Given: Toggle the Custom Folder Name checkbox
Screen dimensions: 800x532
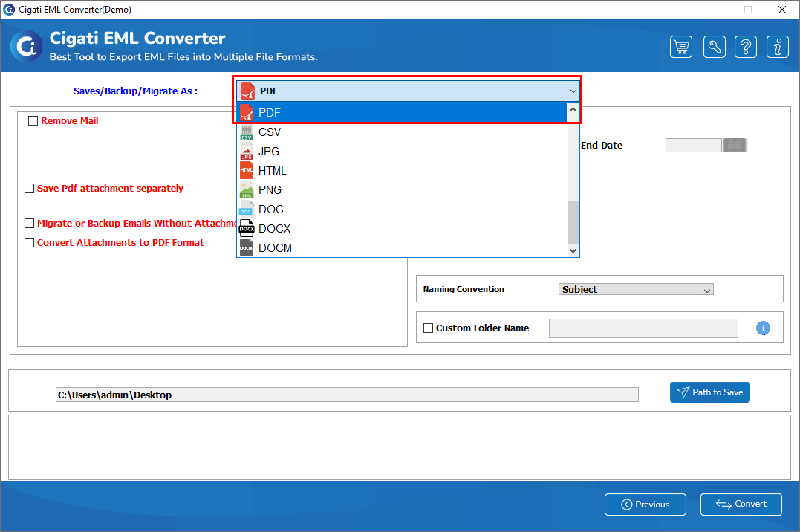Looking at the screenshot, I should pyautogui.click(x=429, y=328).
